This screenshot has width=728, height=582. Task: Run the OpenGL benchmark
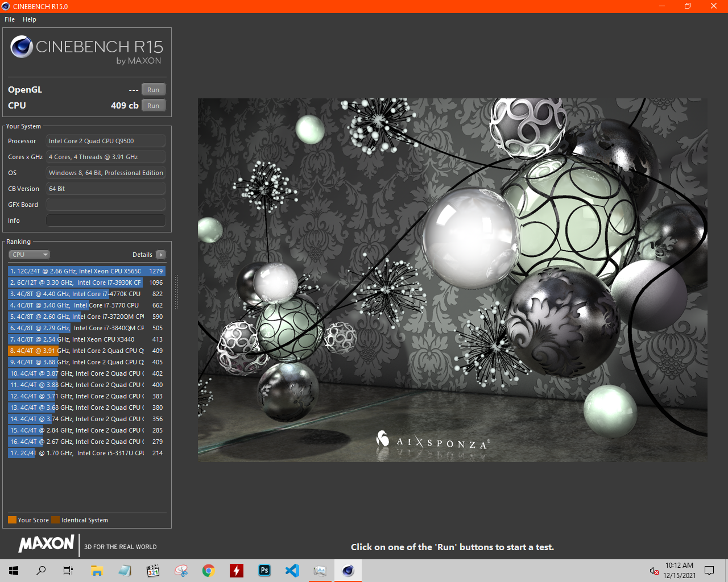pyautogui.click(x=154, y=90)
